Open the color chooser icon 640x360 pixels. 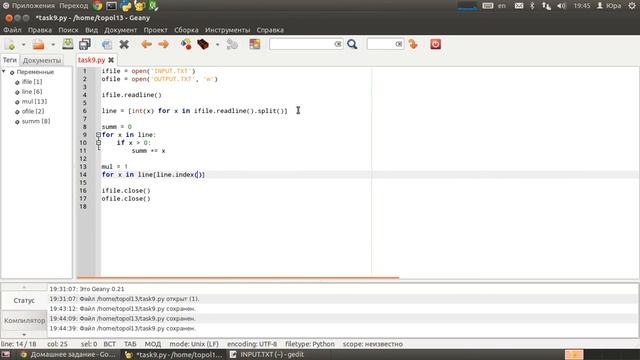pyautogui.click(x=255, y=44)
